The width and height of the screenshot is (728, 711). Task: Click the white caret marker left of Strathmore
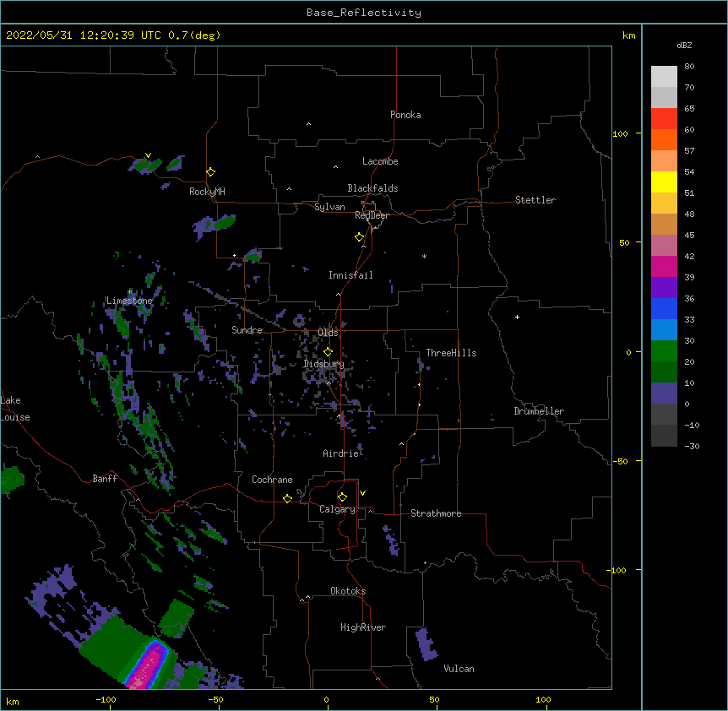pos(371,511)
